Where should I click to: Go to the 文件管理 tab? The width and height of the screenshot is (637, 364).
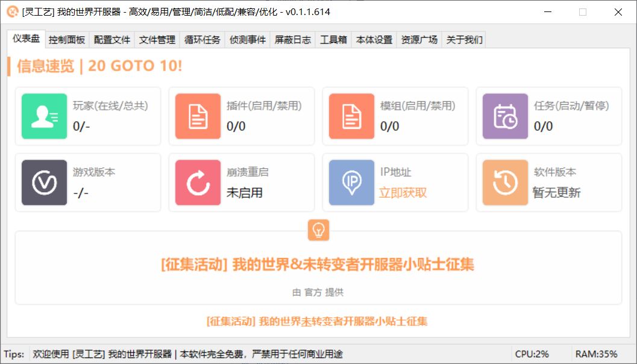pyautogui.click(x=157, y=40)
